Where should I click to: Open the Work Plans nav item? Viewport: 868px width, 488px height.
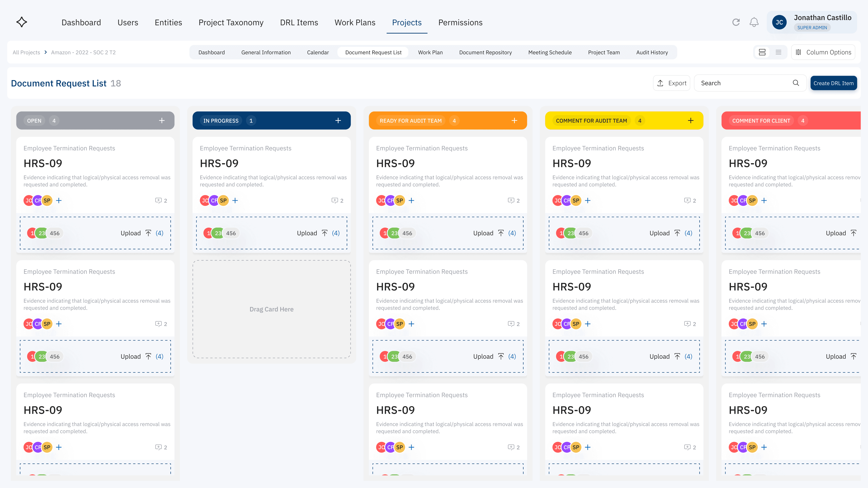355,23
